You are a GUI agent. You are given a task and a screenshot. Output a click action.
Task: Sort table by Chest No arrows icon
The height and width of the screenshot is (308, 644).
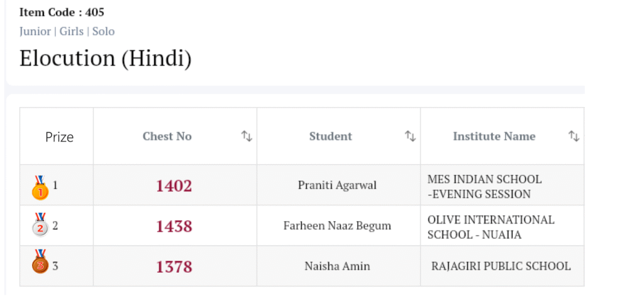[247, 136]
